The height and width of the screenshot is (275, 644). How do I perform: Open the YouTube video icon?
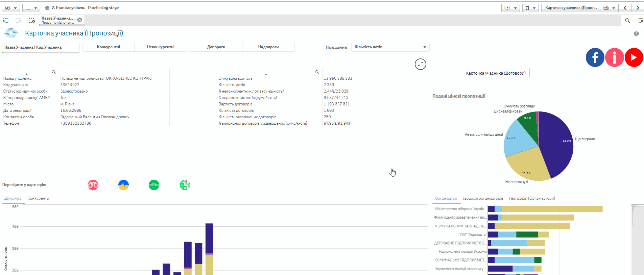[634, 57]
